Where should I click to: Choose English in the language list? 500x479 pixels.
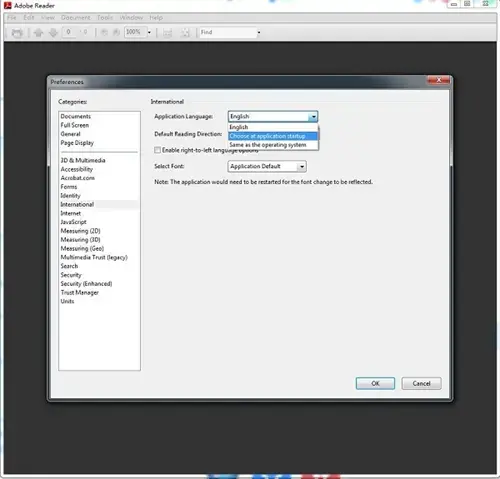[x=273, y=127]
